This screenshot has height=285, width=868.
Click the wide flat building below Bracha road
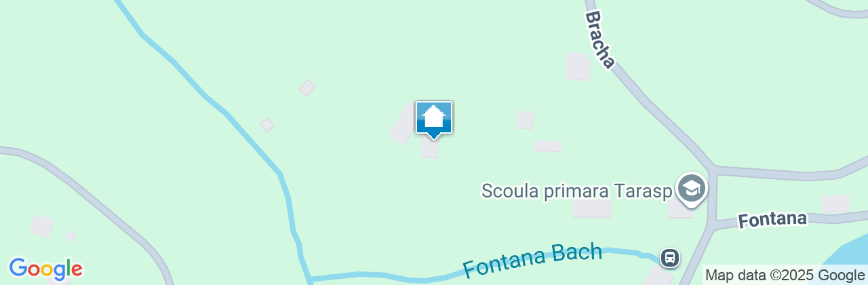pyautogui.click(x=548, y=146)
